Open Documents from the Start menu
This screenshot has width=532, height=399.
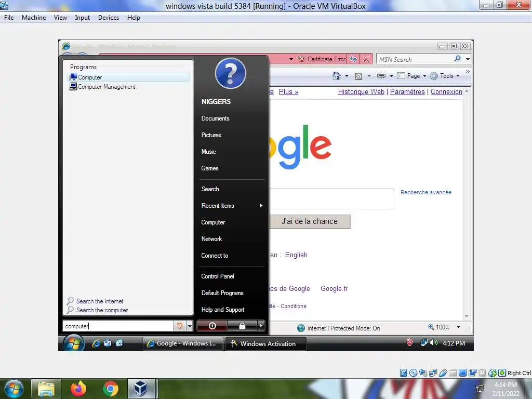[215, 118]
